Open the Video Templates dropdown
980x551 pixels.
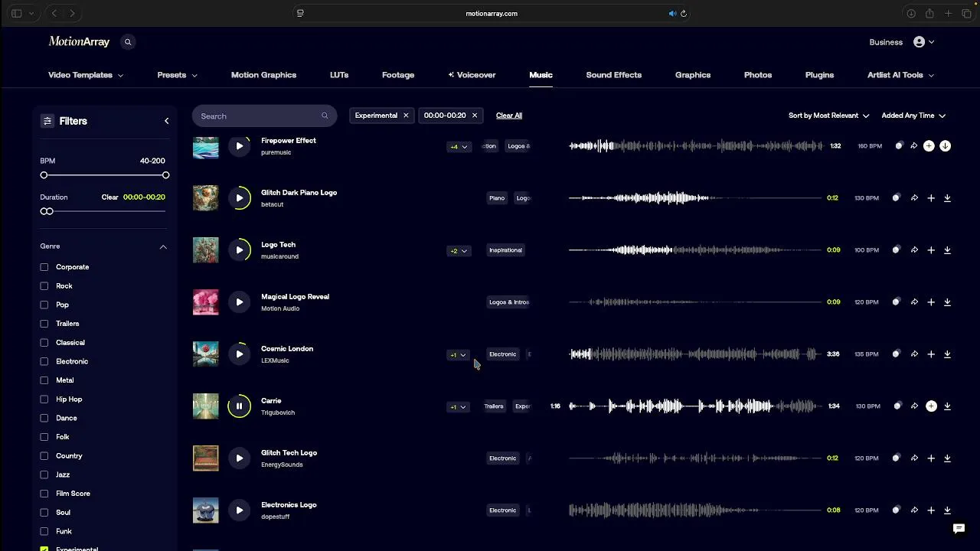tap(86, 75)
